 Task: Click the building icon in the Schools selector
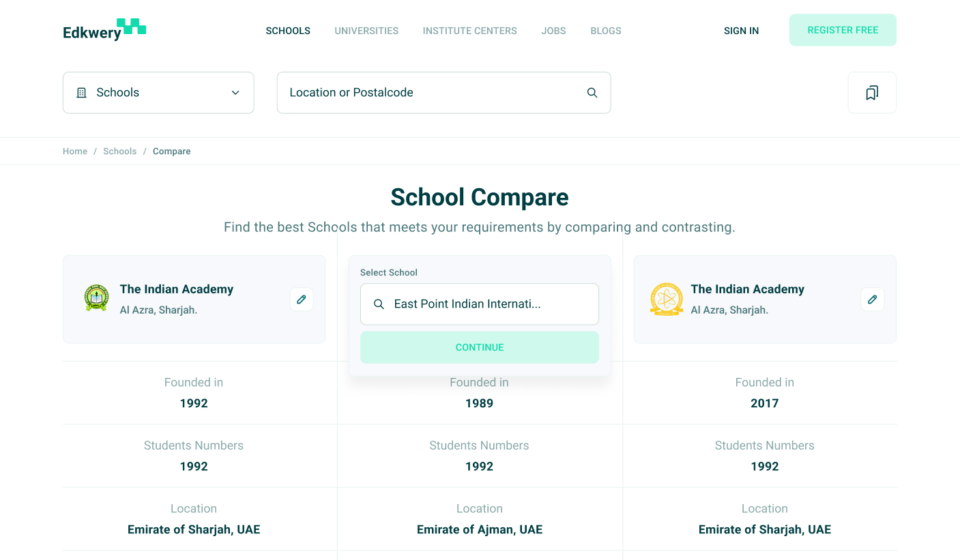81,93
